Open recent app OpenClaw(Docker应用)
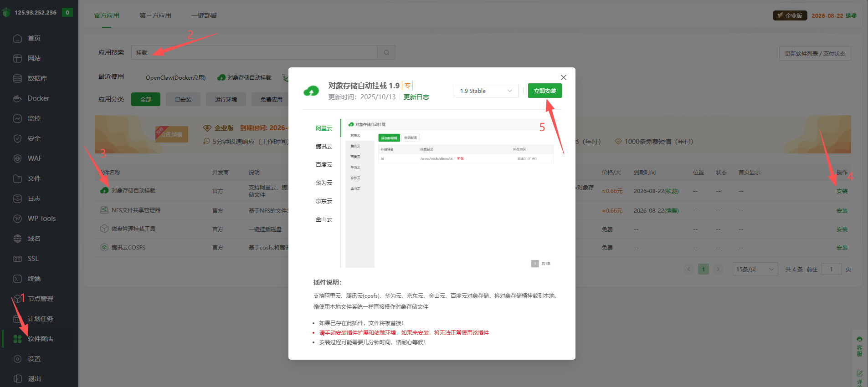Viewport: 868px width, 387px height. click(175, 78)
